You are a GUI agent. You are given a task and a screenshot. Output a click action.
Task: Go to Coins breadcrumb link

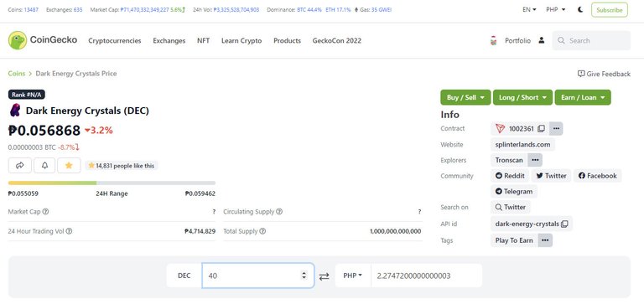17,74
